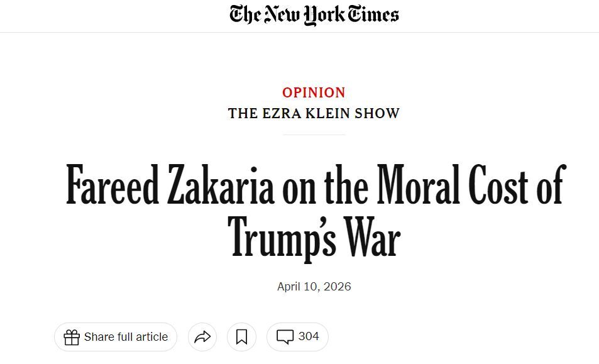The width and height of the screenshot is (599, 364).
Task: Click the gift icon in Share full article
Action: [72, 337]
